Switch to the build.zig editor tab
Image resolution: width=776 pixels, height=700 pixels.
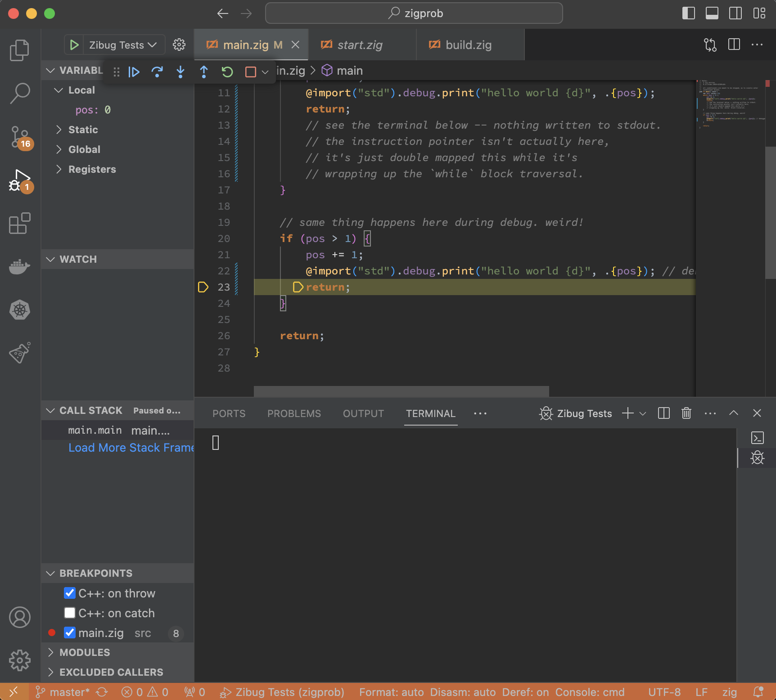point(468,45)
